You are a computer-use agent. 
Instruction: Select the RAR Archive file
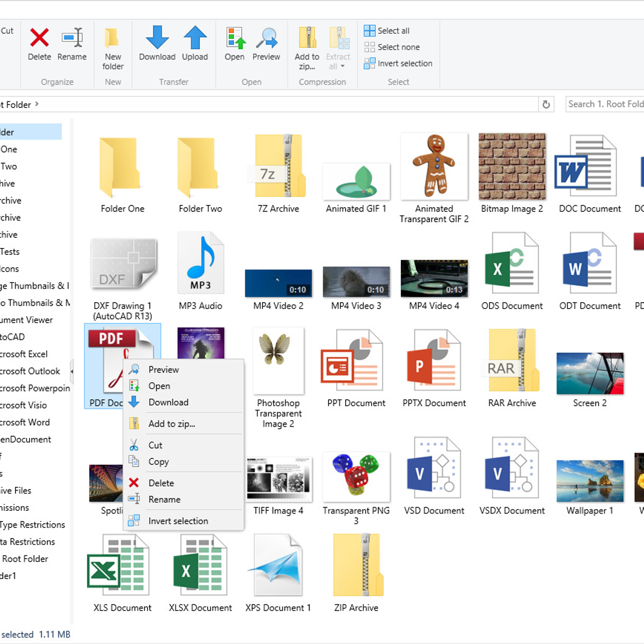pyautogui.click(x=512, y=368)
